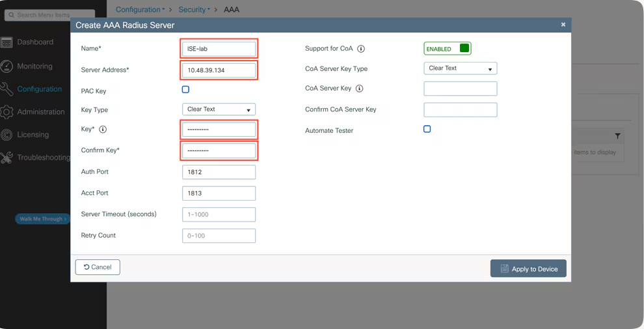Viewport: 644px width, 329px height.
Task: Click the Server Timeout seconds field
Action: pyautogui.click(x=219, y=215)
